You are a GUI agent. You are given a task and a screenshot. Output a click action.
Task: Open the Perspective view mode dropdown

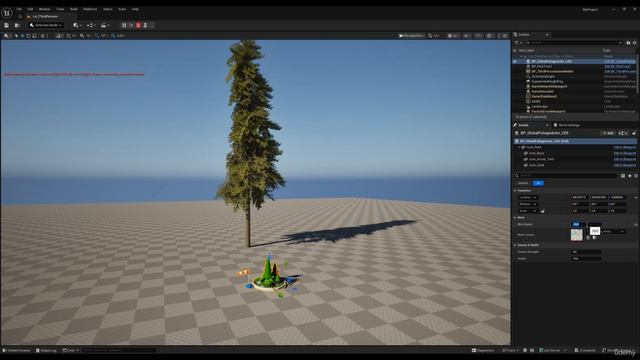click(x=411, y=36)
